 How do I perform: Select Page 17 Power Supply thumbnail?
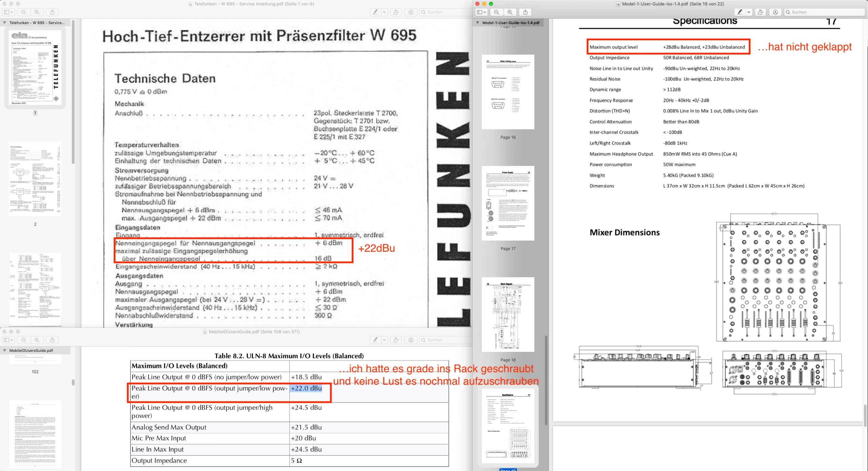508,203
